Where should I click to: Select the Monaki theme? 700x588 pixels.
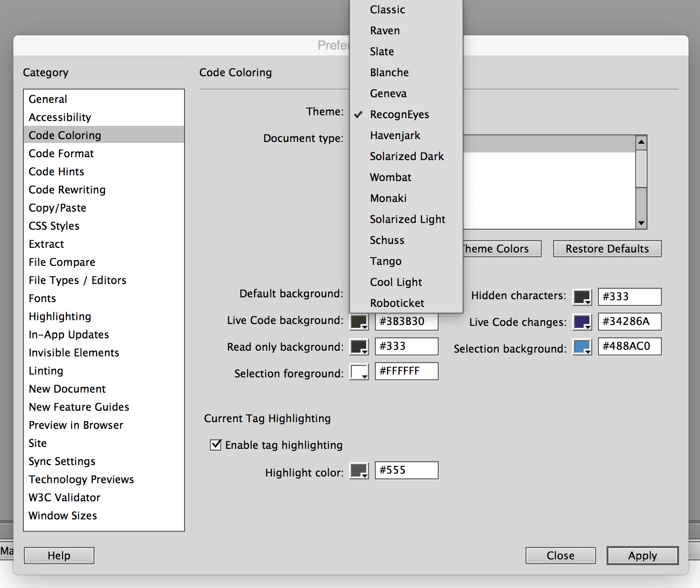coord(388,198)
